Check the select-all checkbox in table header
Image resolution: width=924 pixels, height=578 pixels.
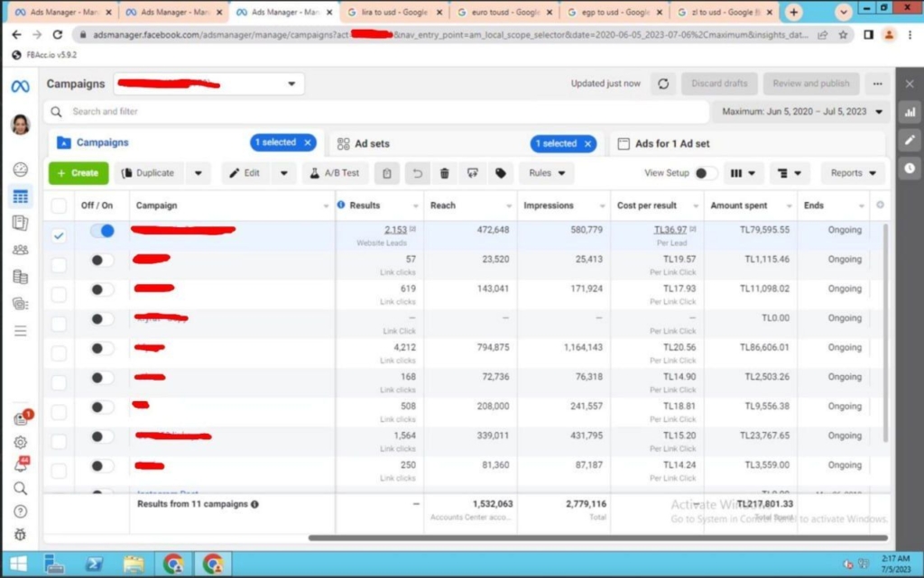59,206
